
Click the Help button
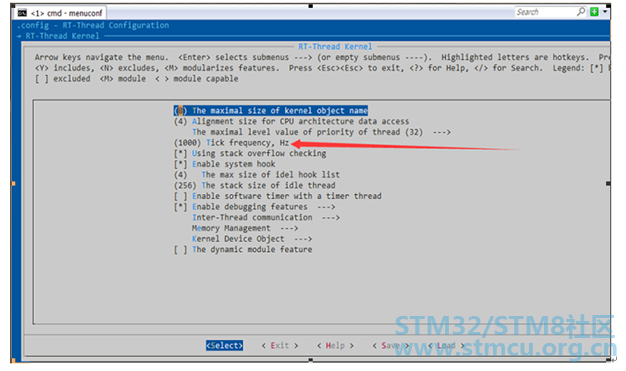pos(335,345)
